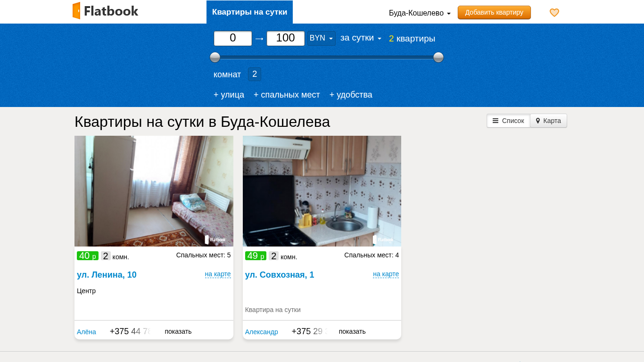Open the ул. Совхозная, 1 listing link
The width and height of the screenshot is (644, 362).
[x=280, y=275]
